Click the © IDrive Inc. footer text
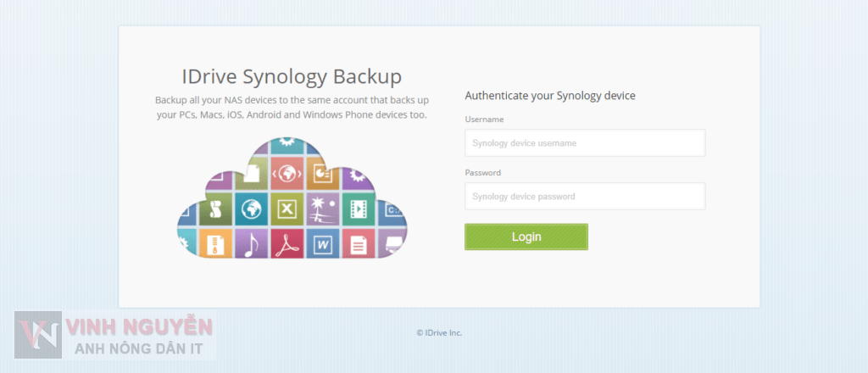The height and width of the screenshot is (373, 868). [x=439, y=333]
